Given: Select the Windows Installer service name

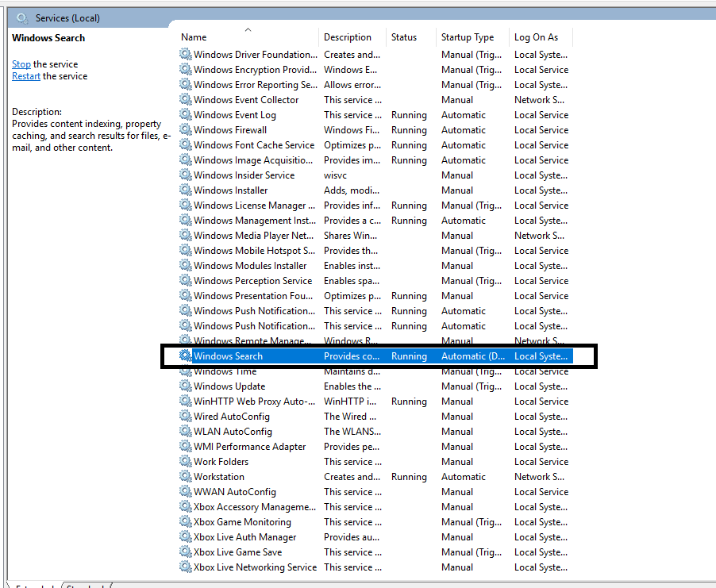Looking at the screenshot, I should coord(231,190).
